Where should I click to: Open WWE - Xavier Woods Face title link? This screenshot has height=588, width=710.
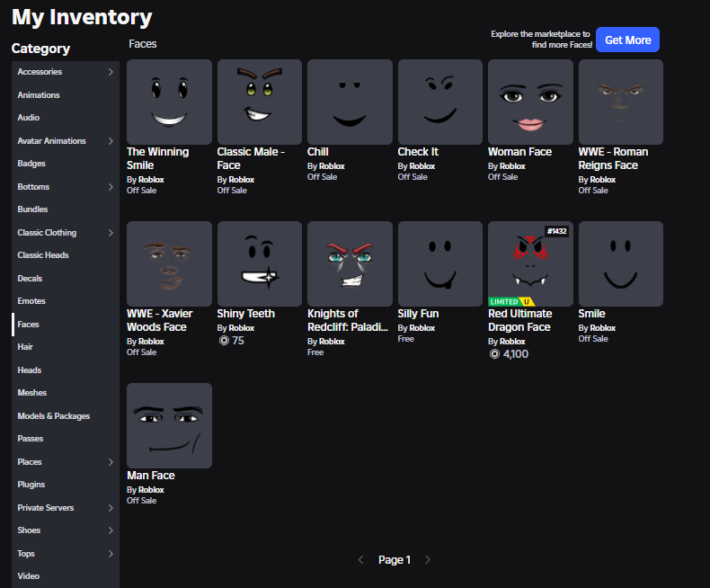[159, 320]
